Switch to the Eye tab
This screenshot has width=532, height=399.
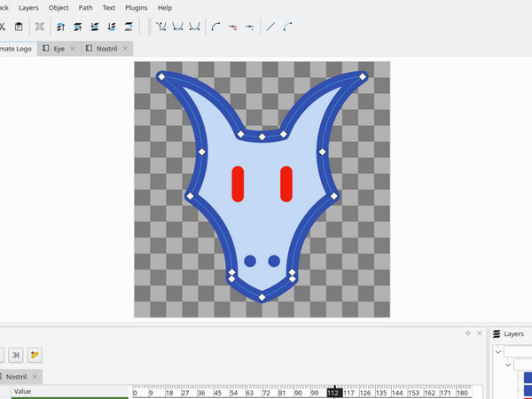click(59, 48)
